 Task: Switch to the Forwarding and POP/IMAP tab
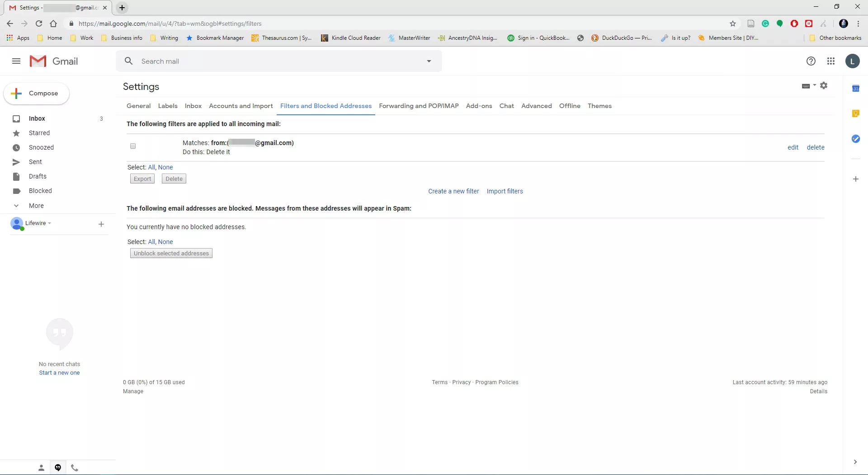[x=419, y=106]
